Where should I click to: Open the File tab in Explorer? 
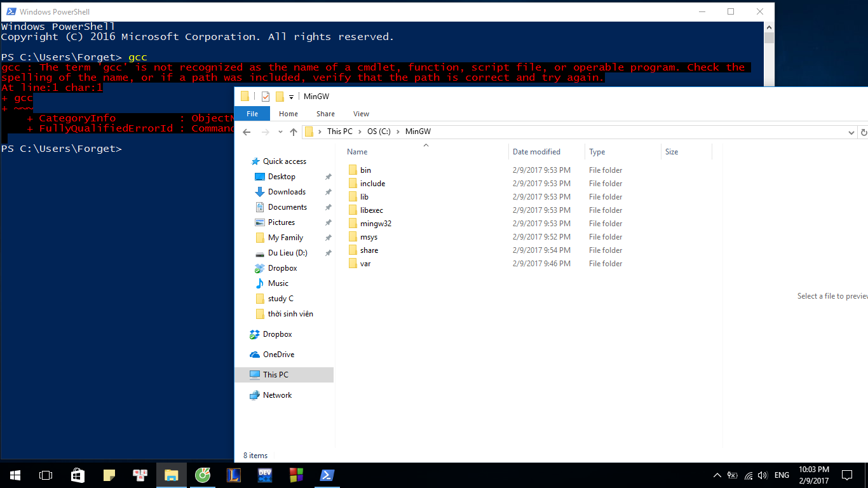tap(252, 114)
